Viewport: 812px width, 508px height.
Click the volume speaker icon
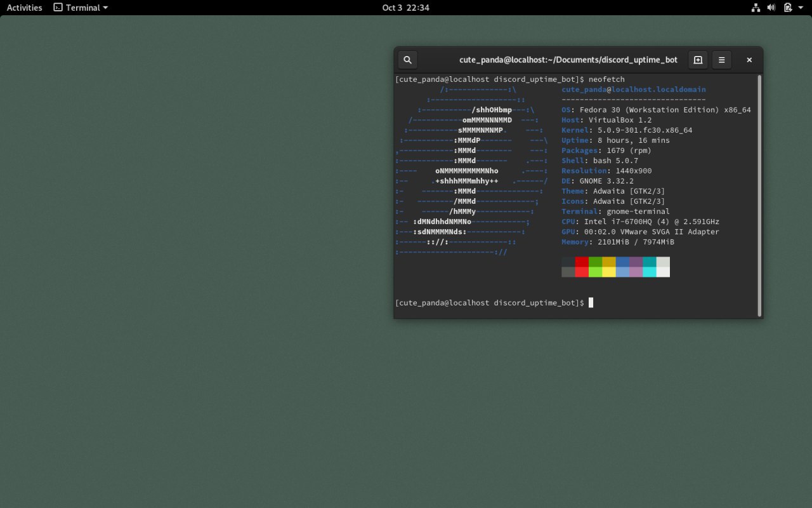click(771, 8)
